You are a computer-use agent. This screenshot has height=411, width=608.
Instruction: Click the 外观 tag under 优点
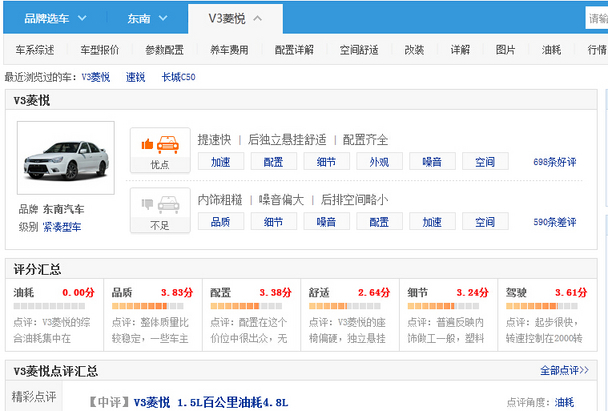(x=379, y=162)
